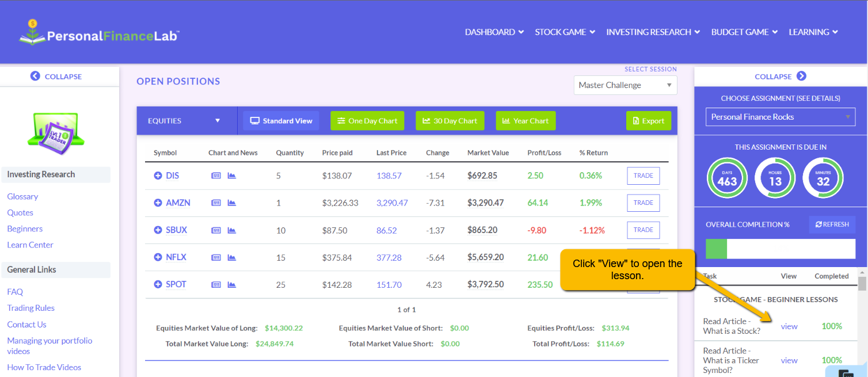Click TRADE button for DIS
Screen dimensions: 868x377
644,176
